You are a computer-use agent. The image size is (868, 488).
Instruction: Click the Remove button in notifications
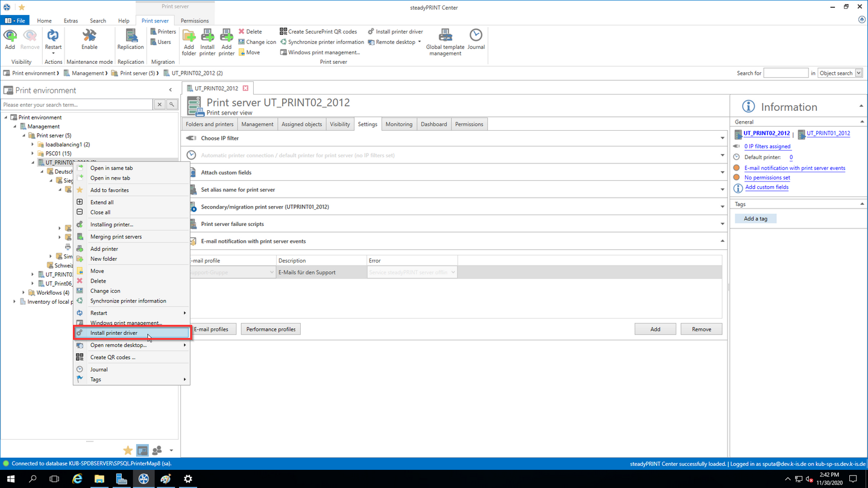click(702, 330)
